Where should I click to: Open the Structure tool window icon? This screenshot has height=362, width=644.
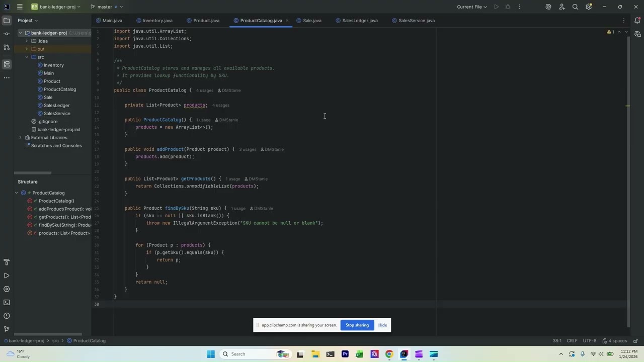point(7,64)
